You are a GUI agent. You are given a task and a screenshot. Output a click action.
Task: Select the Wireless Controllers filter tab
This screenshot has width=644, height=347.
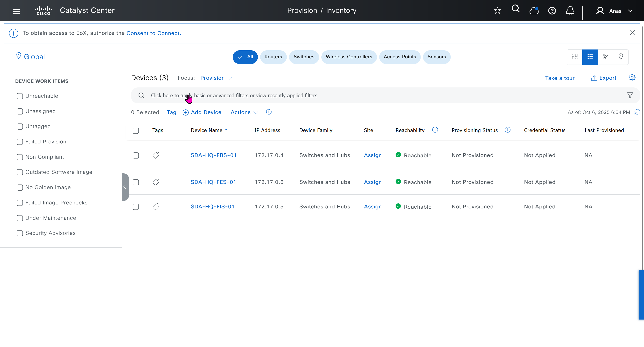pyautogui.click(x=349, y=57)
